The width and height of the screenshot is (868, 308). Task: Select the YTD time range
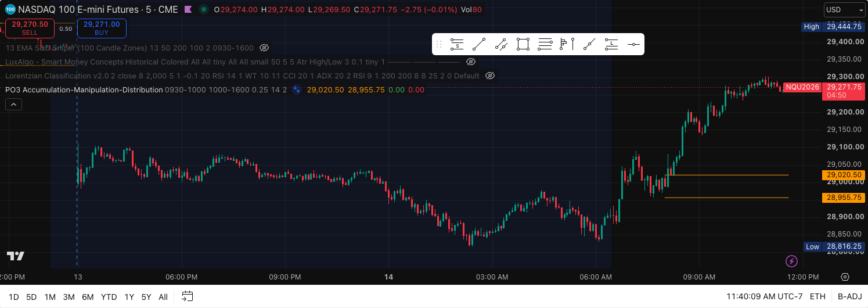(109, 297)
